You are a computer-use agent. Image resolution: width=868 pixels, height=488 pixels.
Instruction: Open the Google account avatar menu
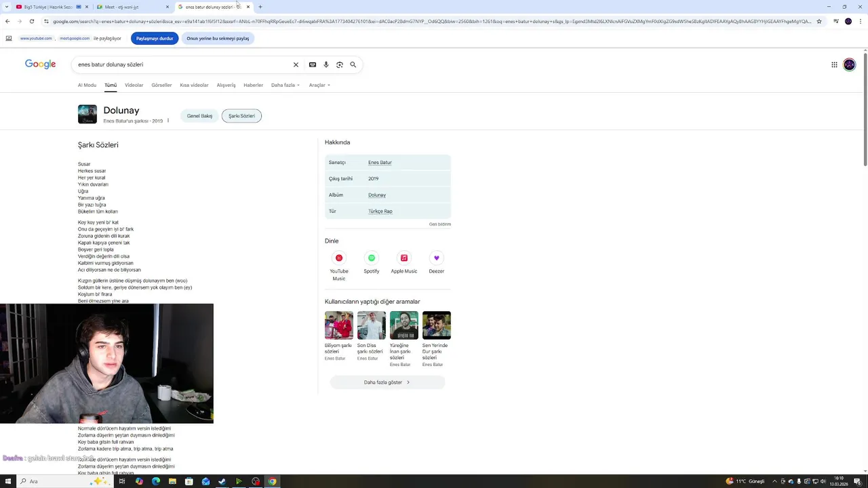coord(850,64)
